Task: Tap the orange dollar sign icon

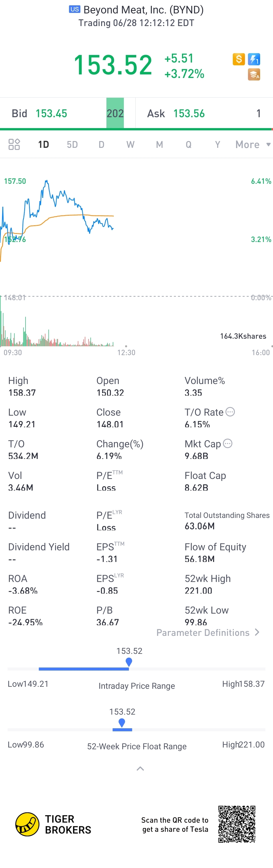Action: [239, 59]
